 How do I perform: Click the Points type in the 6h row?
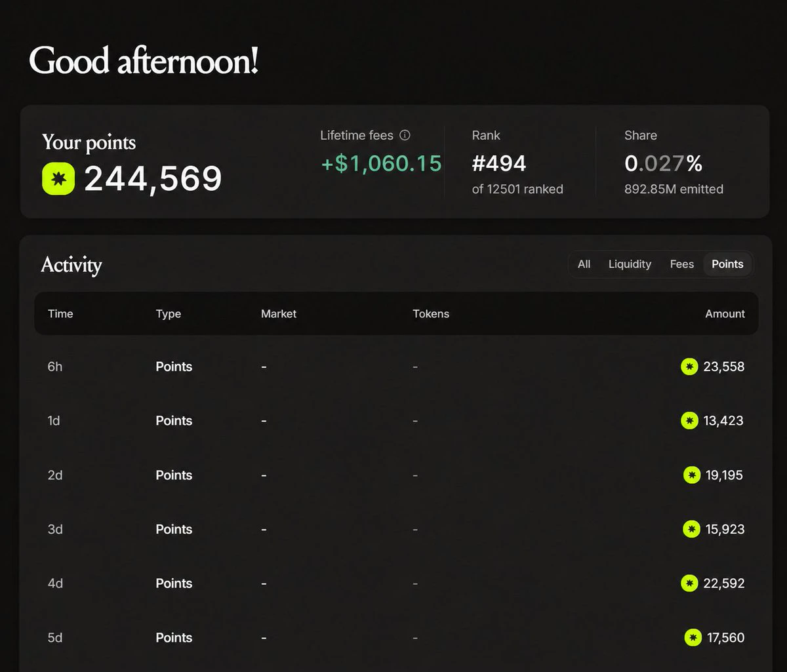(174, 366)
